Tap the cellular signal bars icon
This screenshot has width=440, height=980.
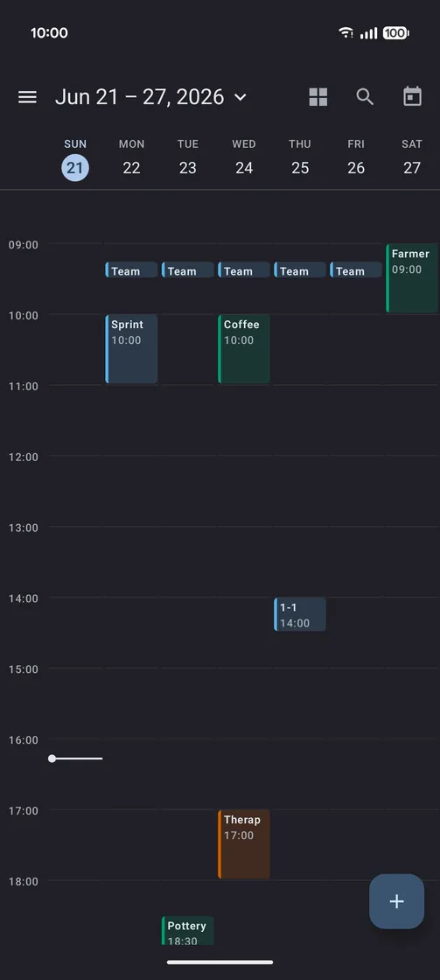coord(369,32)
